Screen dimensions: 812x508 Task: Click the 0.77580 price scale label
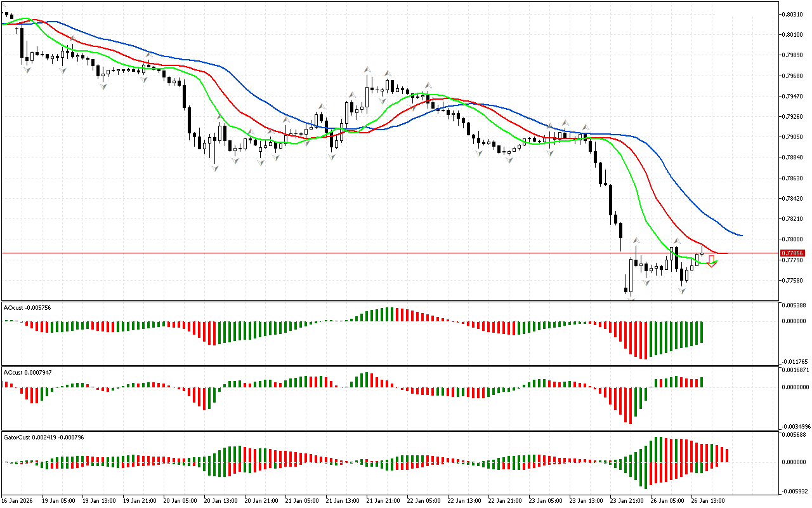click(x=792, y=280)
